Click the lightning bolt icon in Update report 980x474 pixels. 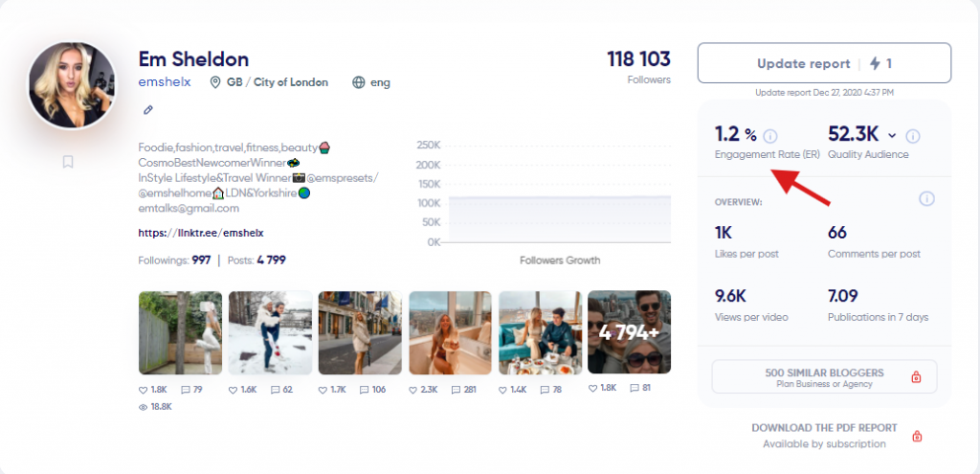875,63
